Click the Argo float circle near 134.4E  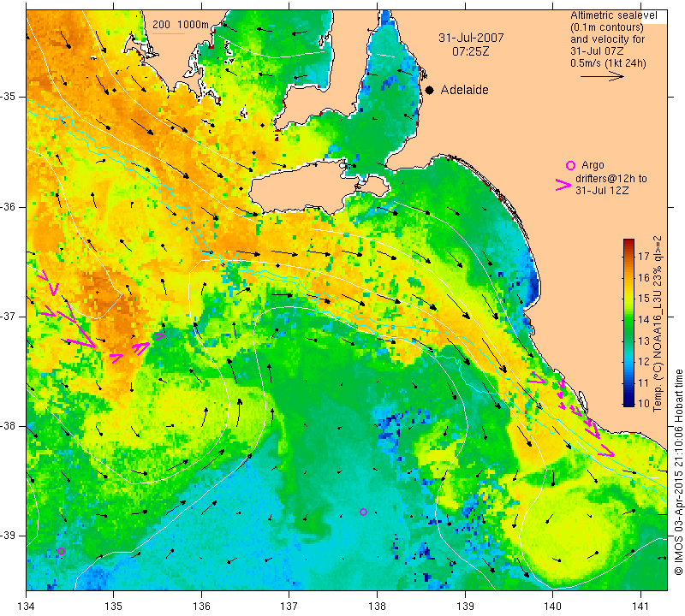point(61,551)
